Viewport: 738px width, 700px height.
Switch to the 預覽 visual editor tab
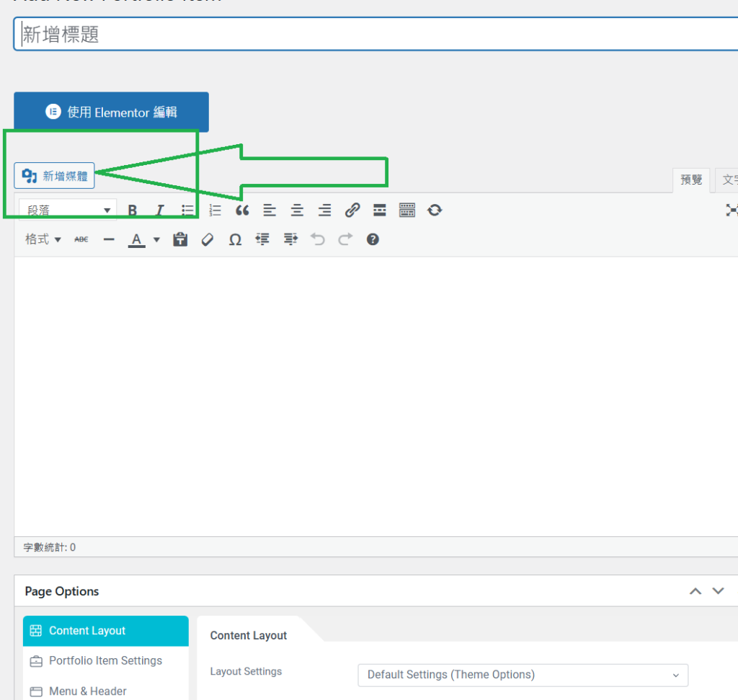[691, 180]
